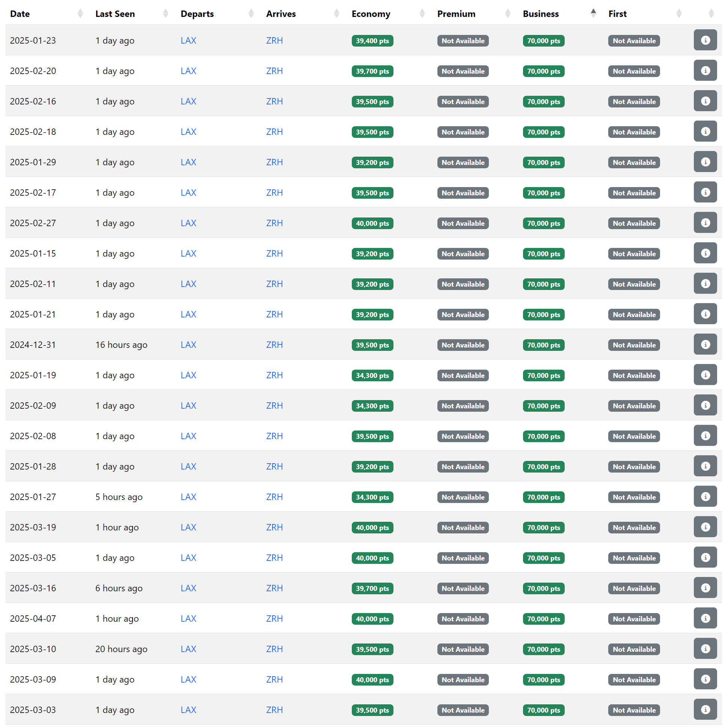Viewport: 728px width, 728px height.
Task: Open info for the 2025-01-23 flight
Action: (x=705, y=40)
